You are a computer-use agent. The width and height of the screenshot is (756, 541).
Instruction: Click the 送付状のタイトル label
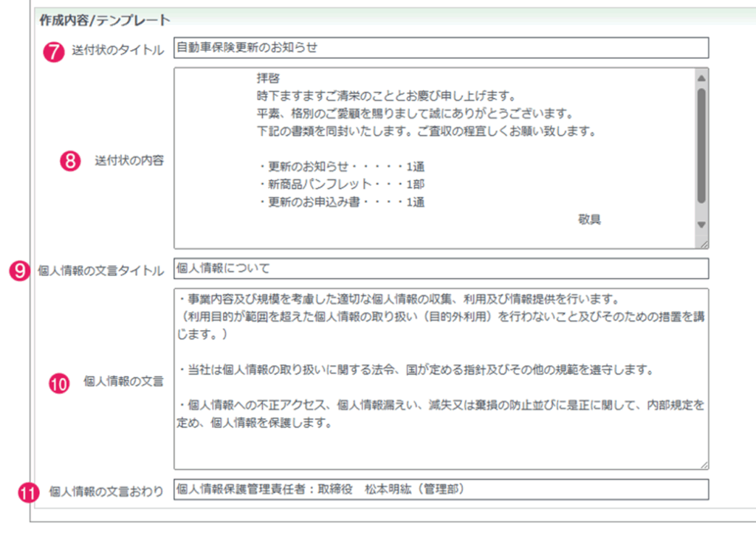[x=117, y=52]
